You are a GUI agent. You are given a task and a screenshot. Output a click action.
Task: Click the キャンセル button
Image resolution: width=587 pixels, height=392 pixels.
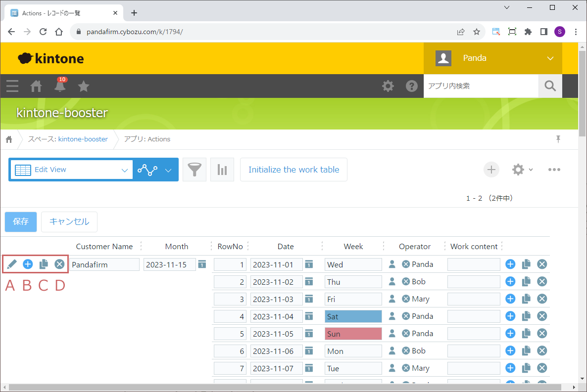[69, 222]
